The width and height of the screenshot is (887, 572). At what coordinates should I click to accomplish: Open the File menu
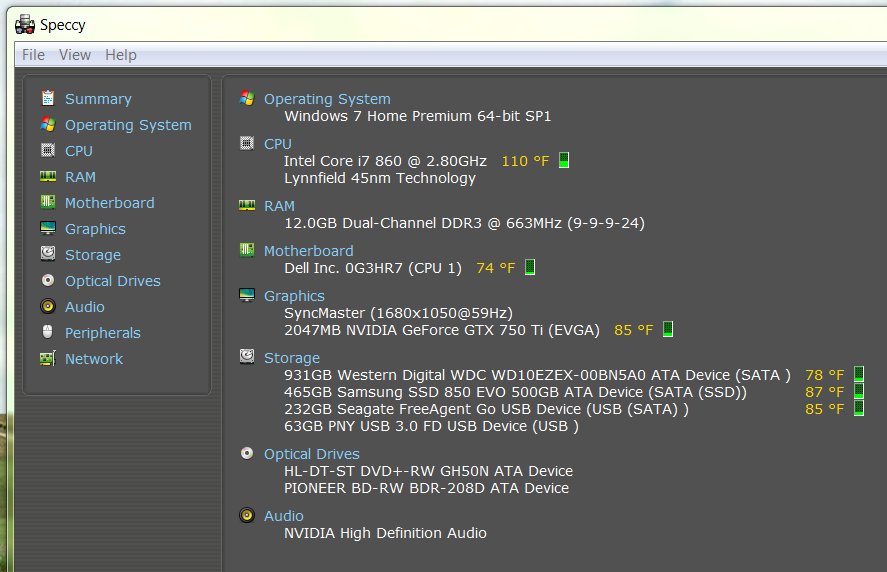pyautogui.click(x=33, y=55)
